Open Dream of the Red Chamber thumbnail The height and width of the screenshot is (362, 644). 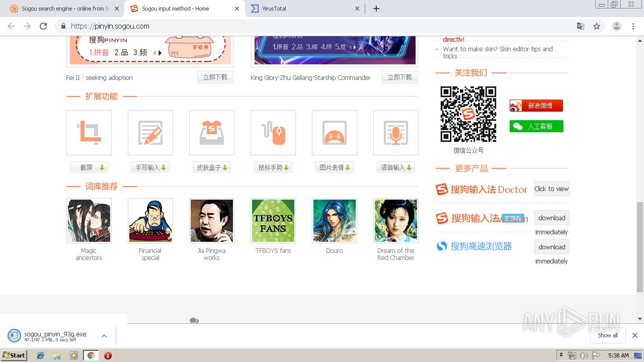(x=396, y=221)
